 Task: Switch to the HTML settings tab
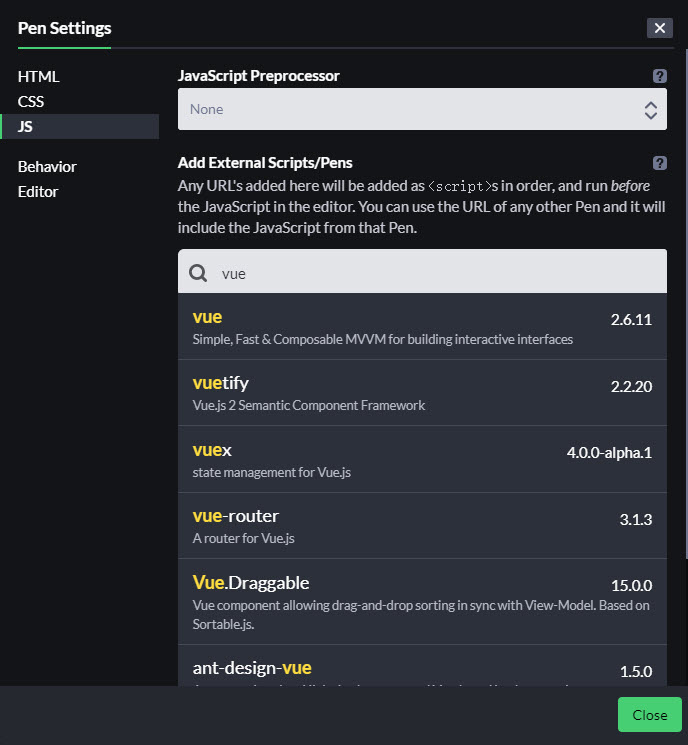(x=39, y=76)
